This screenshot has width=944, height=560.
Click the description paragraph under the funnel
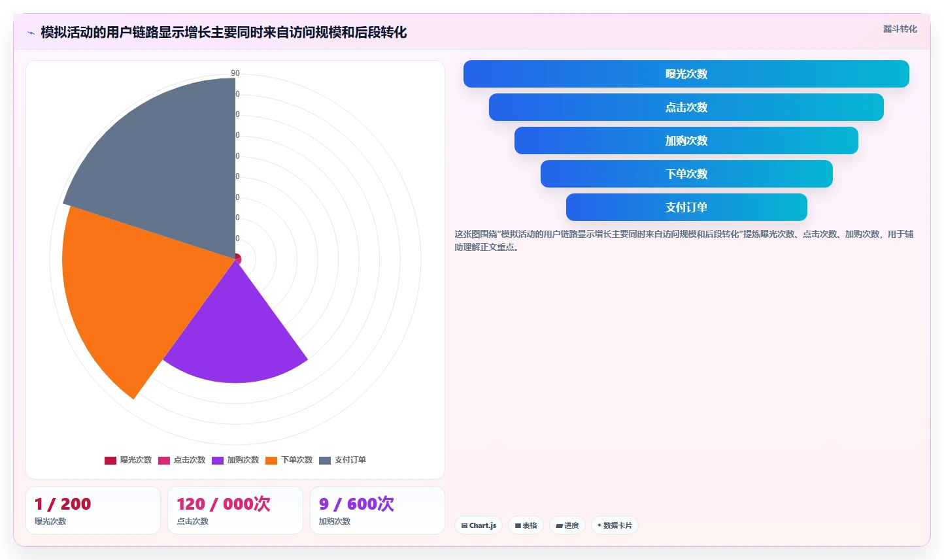[x=684, y=240]
